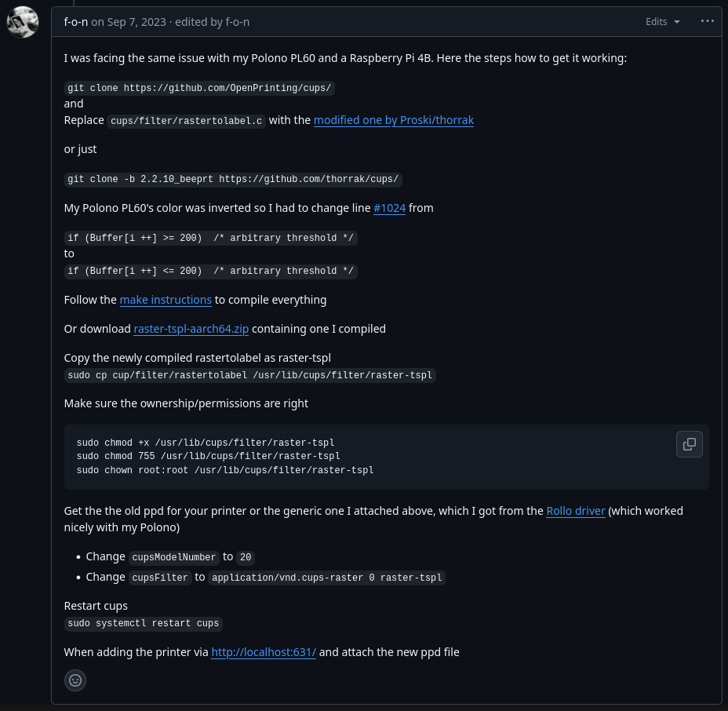Image resolution: width=728 pixels, height=711 pixels.
Task: Click the copy code block icon
Action: (x=689, y=444)
